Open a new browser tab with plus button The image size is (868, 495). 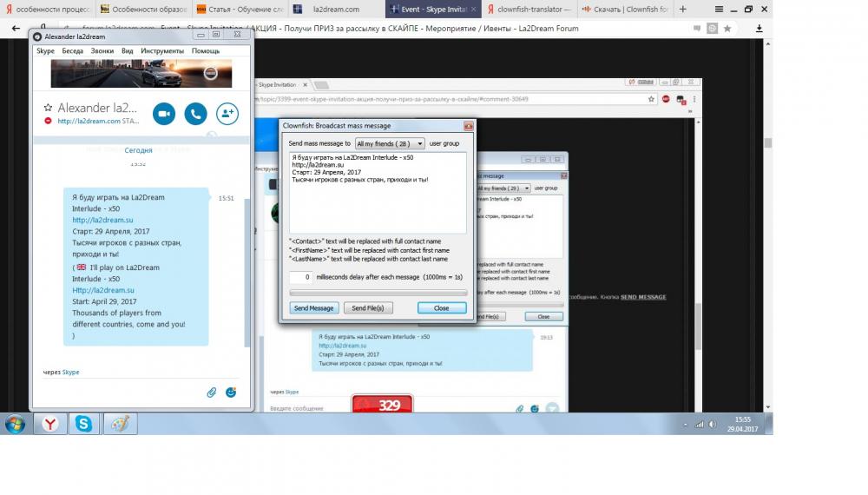(682, 9)
